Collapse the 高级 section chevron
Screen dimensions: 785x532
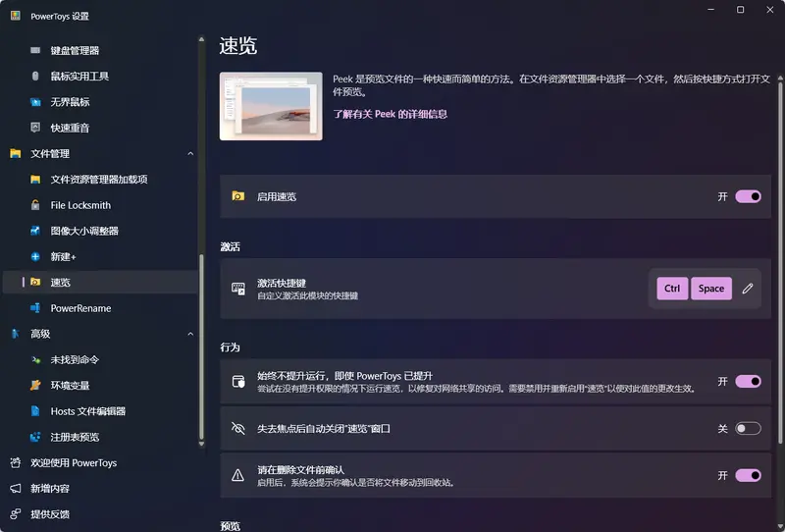click(190, 334)
